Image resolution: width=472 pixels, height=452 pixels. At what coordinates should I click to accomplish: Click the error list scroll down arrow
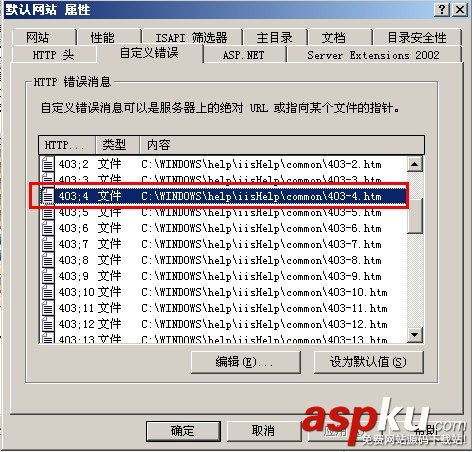pyautogui.click(x=415, y=334)
